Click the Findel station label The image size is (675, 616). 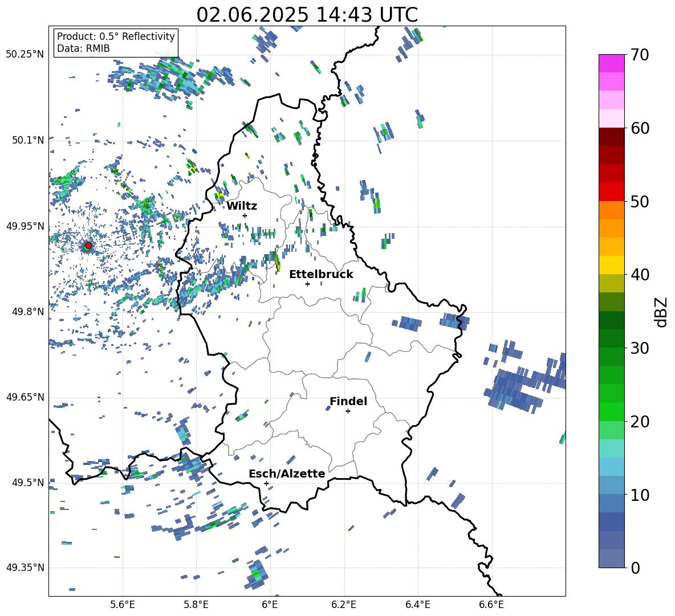348,401
